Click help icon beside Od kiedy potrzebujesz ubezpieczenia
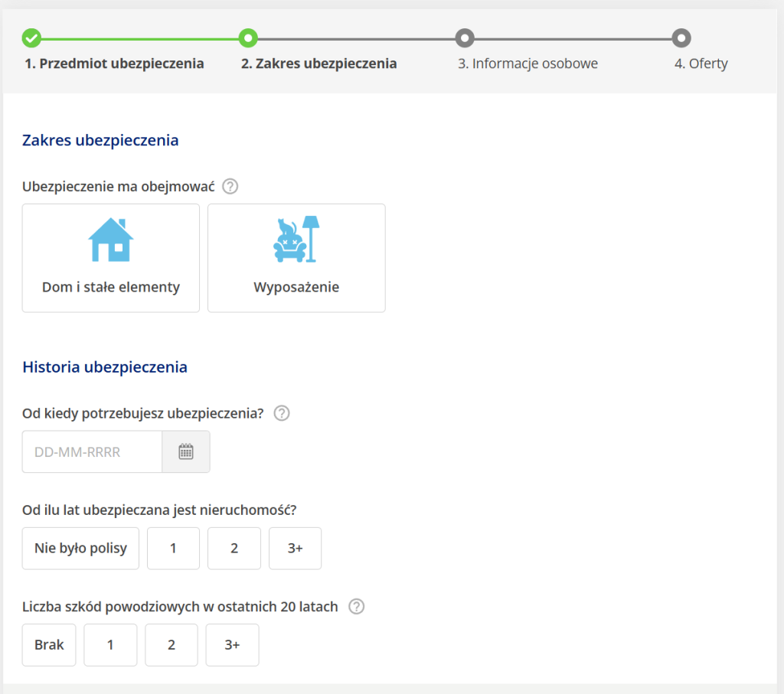 pyautogui.click(x=282, y=413)
